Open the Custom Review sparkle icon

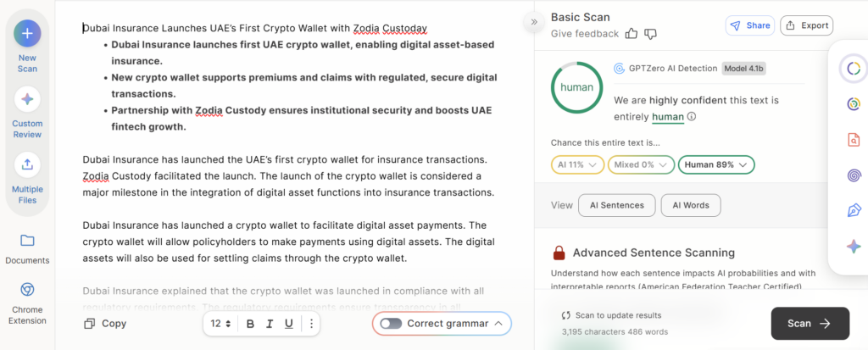pos(27,99)
